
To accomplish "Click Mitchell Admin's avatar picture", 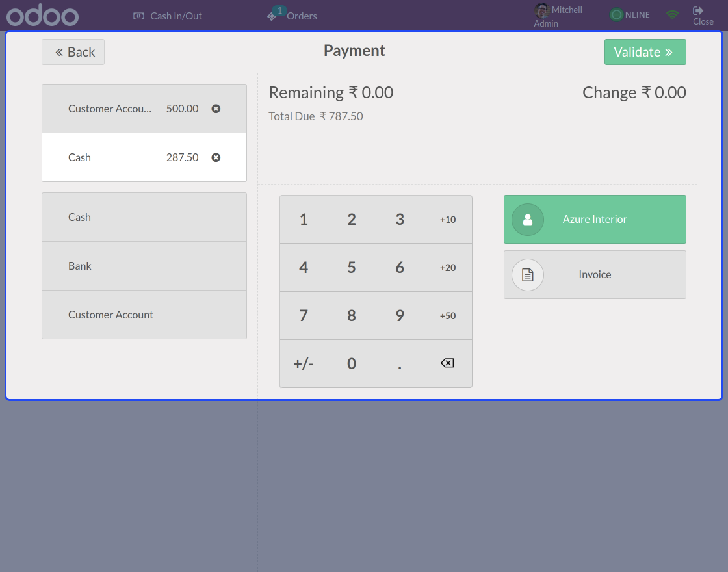I will tap(542, 10).
